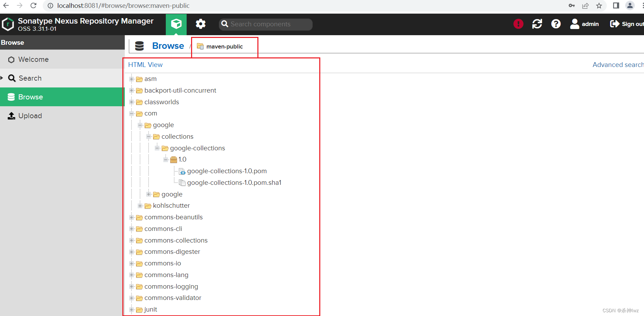
Task: Select the commons-digester folder
Action: pyautogui.click(x=172, y=252)
